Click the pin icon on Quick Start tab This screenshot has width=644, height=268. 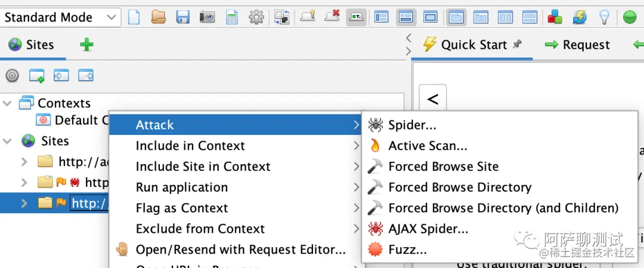pyautogui.click(x=518, y=44)
